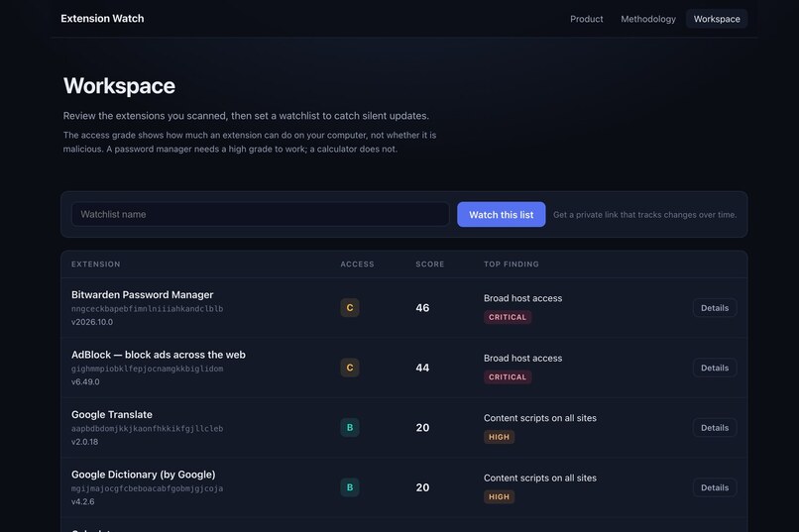Viewport: 799px width, 532px height.
Task: Click the C access grade badge for Bitwarden
Action: point(350,307)
